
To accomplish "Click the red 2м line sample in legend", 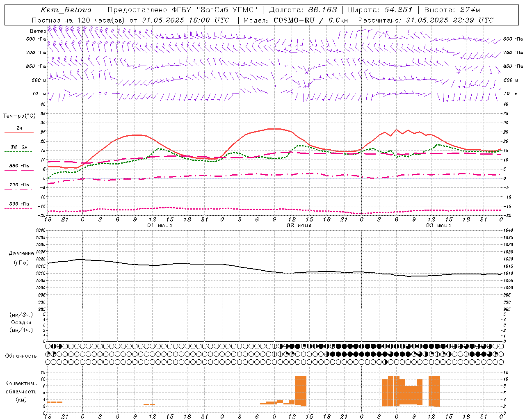I will 19,133.
